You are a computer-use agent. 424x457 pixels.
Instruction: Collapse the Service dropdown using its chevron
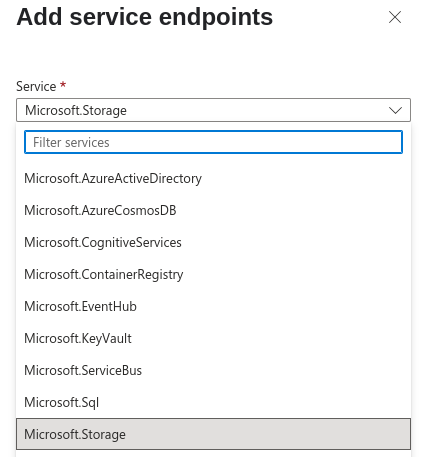[x=395, y=110]
